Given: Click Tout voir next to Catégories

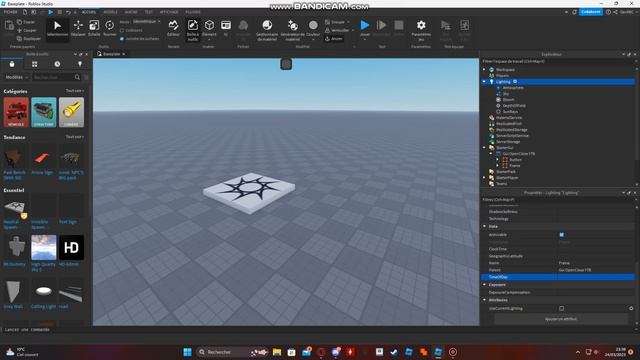Looking at the screenshot, I should pyautogui.click(x=75, y=91).
